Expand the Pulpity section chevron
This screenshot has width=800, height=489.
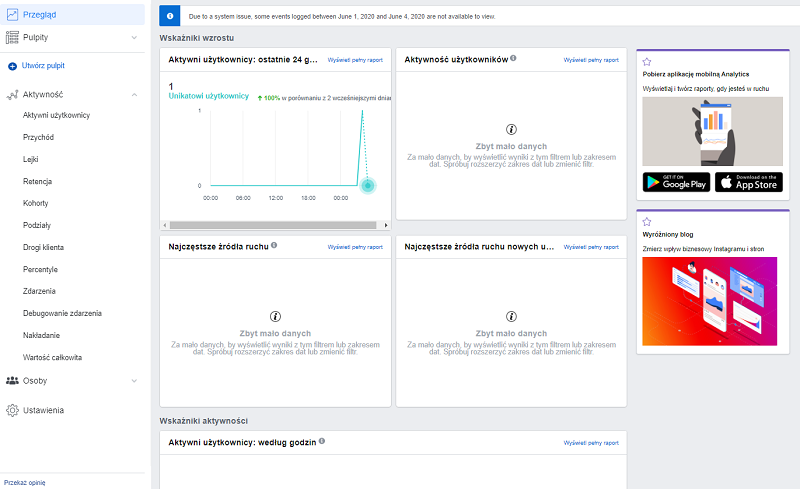tap(134, 37)
